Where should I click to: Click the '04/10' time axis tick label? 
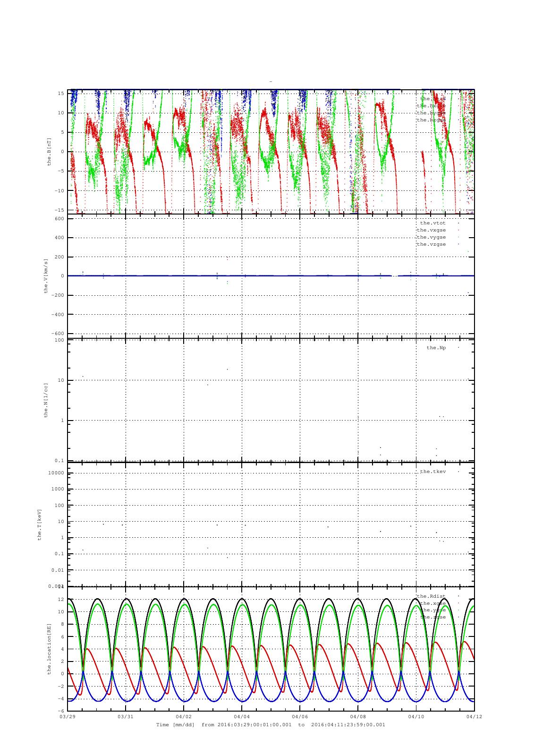(416, 716)
